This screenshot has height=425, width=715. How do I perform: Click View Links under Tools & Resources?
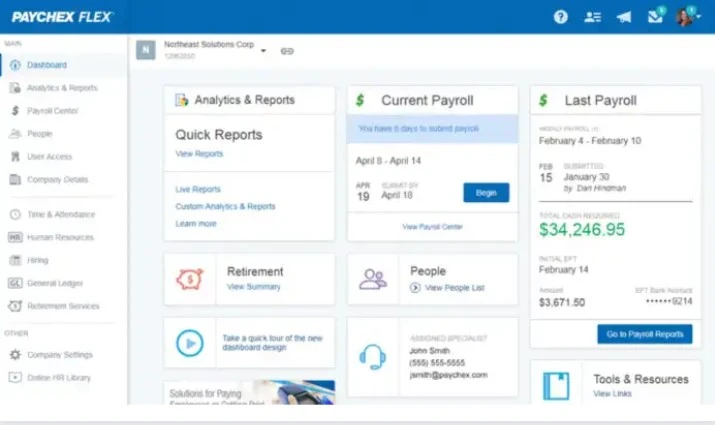click(612, 394)
